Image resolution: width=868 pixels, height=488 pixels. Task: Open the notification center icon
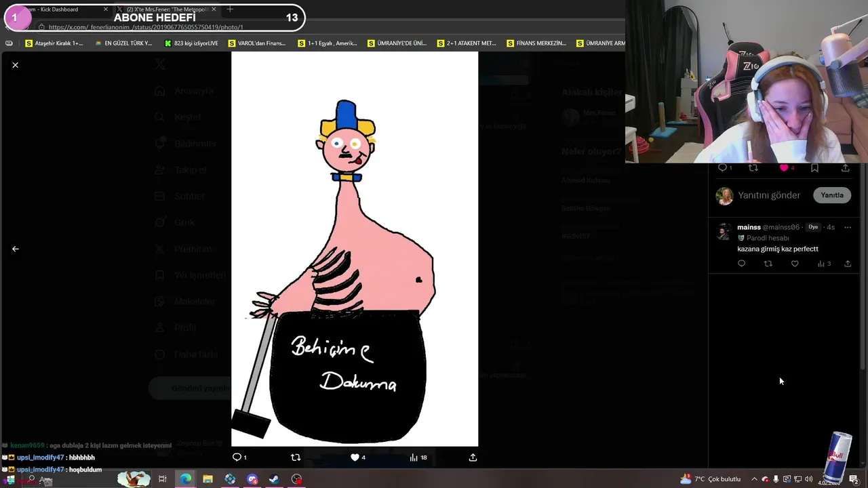[x=854, y=479]
